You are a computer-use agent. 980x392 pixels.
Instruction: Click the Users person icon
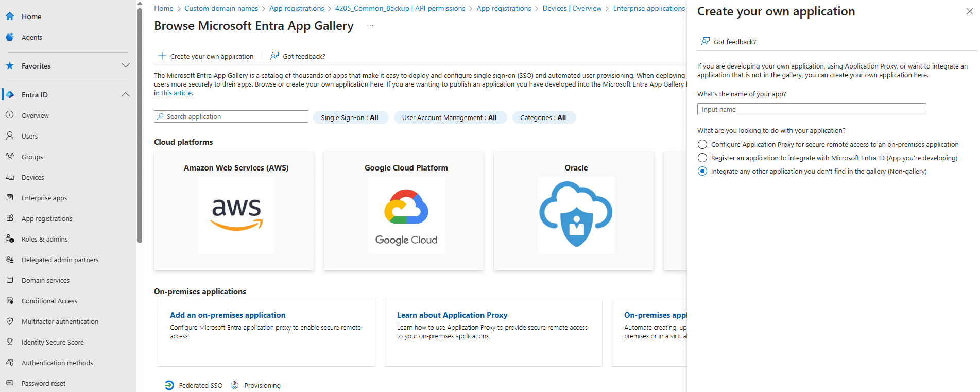[x=10, y=136]
